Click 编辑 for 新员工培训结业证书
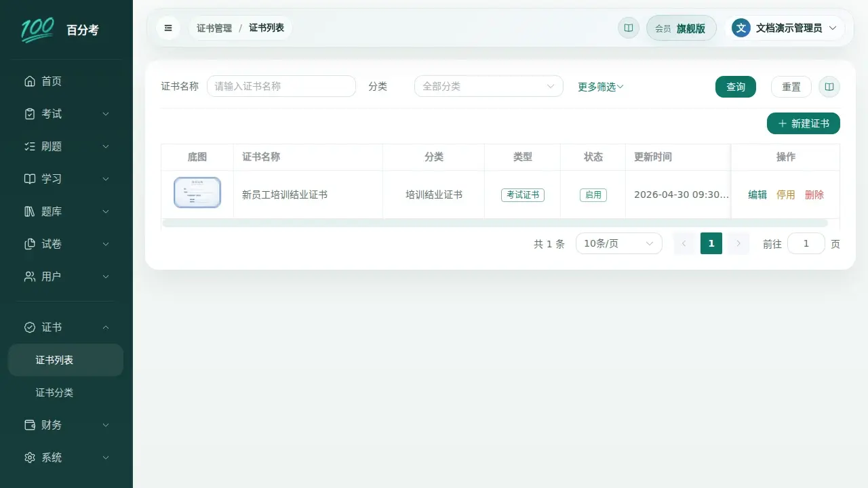This screenshot has width=868, height=488. [x=757, y=195]
